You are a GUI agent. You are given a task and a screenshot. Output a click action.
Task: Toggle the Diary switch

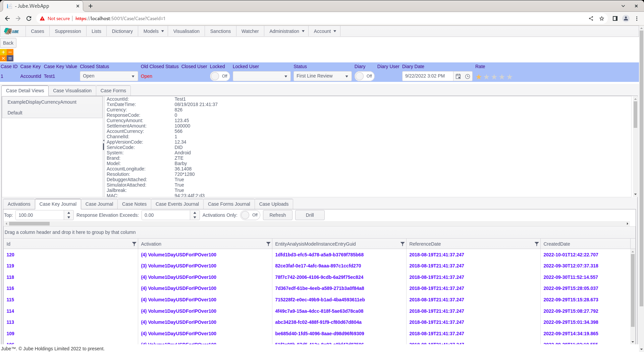pos(365,76)
